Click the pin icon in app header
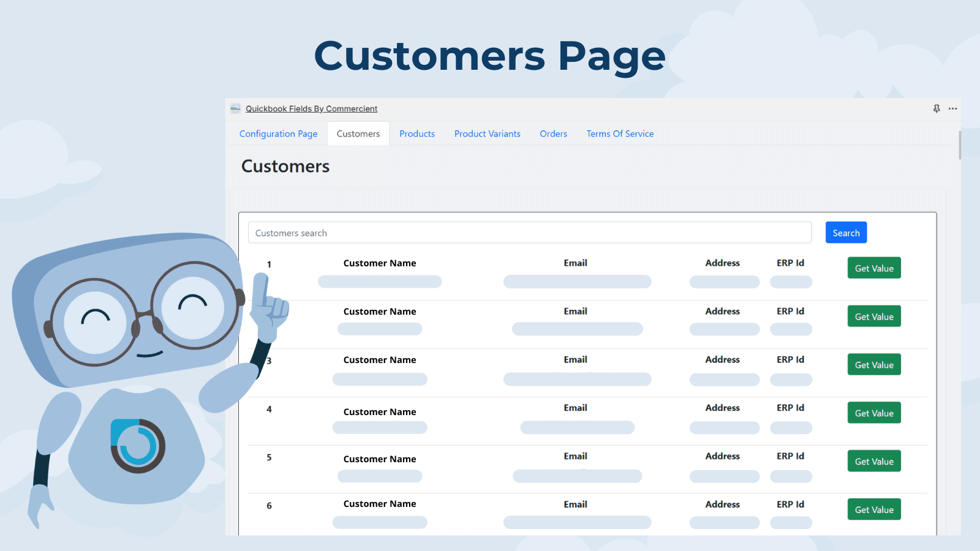 [x=936, y=108]
